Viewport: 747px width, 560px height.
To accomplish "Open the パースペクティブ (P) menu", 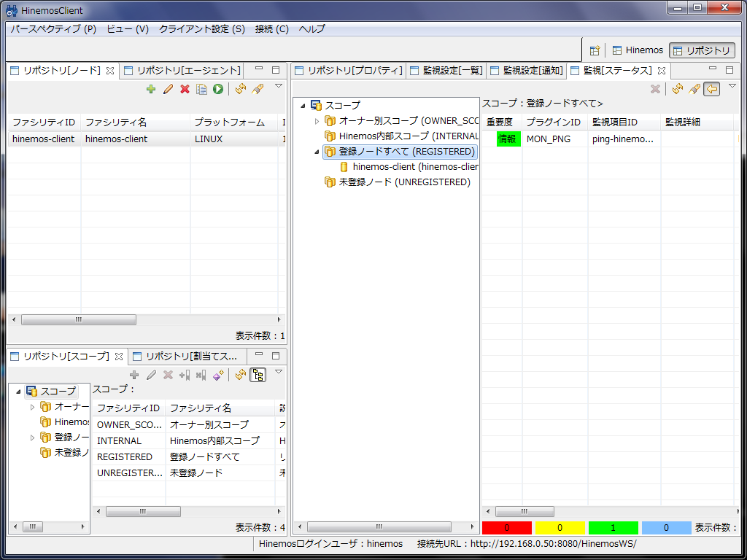I will pos(53,29).
